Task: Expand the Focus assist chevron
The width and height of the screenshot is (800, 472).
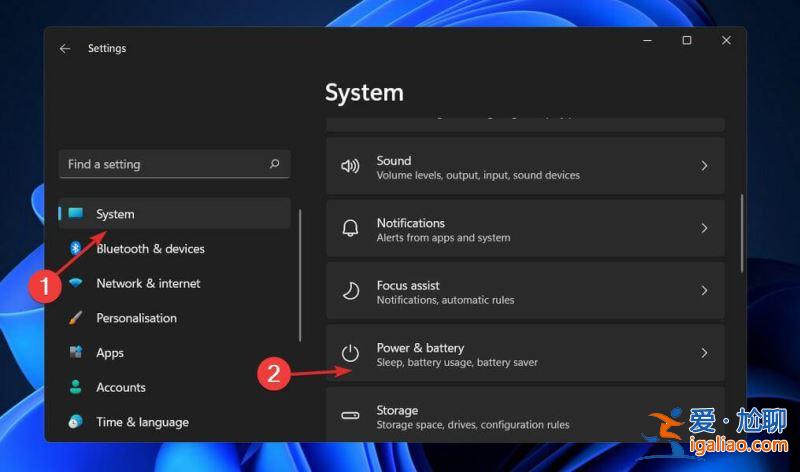Action: click(704, 290)
